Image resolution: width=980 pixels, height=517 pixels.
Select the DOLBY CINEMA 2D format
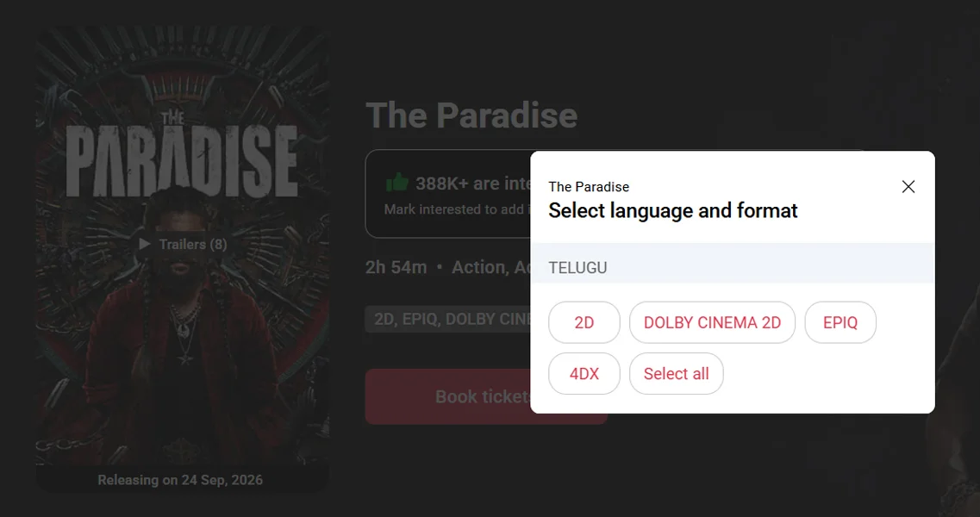point(713,322)
